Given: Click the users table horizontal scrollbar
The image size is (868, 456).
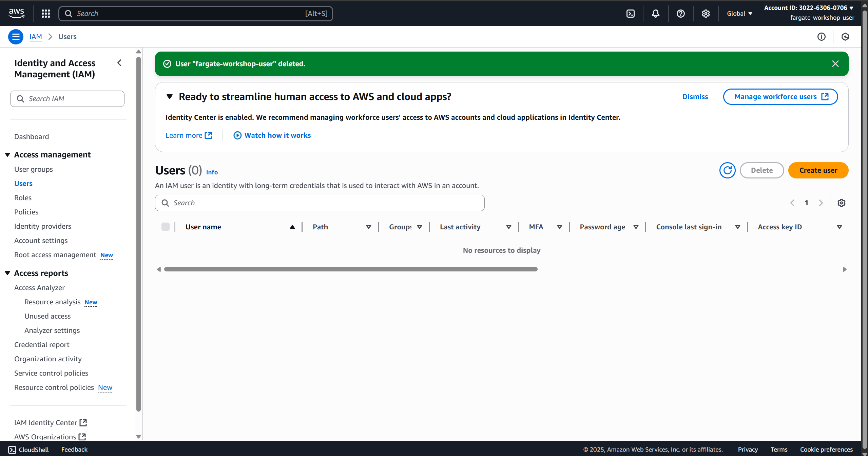Looking at the screenshot, I should click(x=351, y=269).
